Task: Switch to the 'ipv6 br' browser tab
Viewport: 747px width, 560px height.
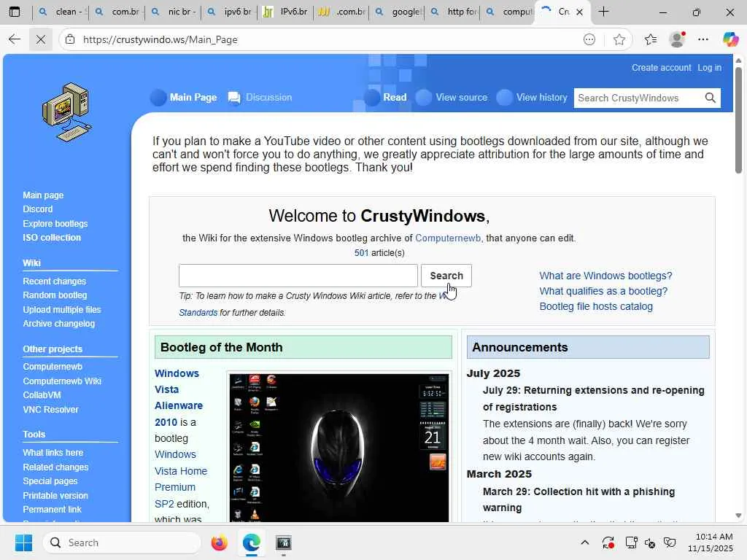Action: pos(230,12)
